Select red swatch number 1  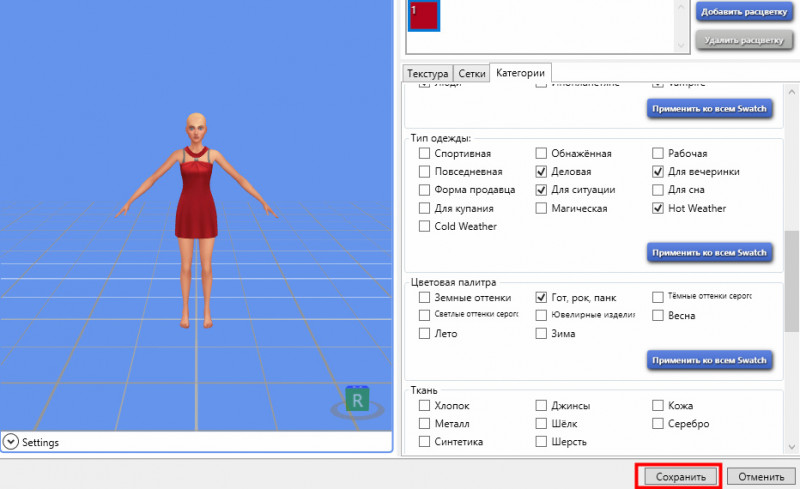[423, 15]
